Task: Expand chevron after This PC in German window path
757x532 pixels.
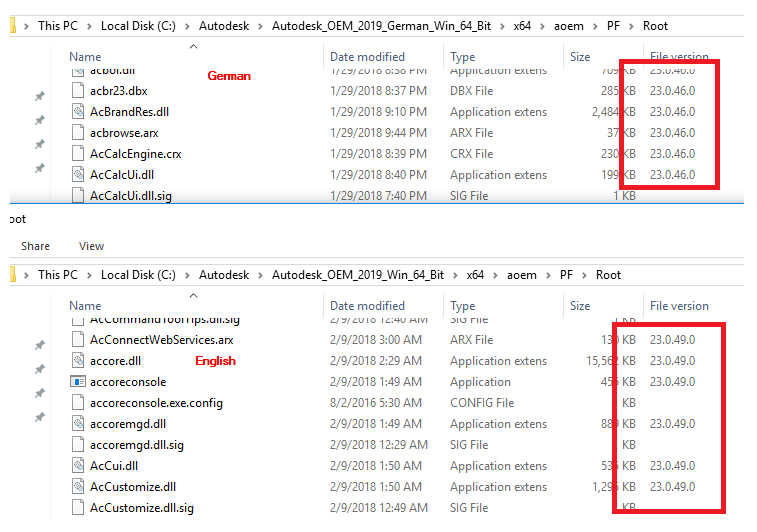Action: (x=89, y=26)
